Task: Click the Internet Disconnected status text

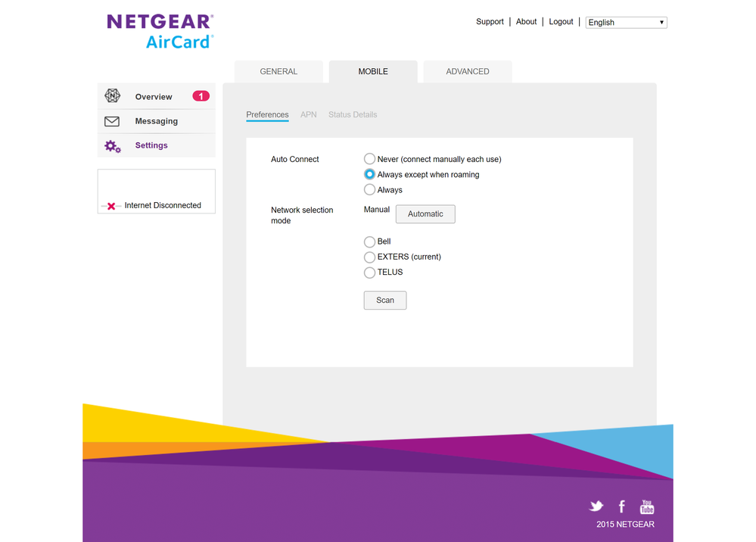Action: (x=163, y=205)
